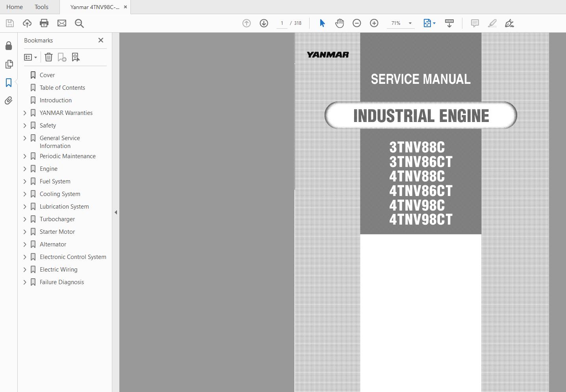The width and height of the screenshot is (566, 392).
Task: Expand Failure Diagnosis bookmark
Action: click(25, 282)
